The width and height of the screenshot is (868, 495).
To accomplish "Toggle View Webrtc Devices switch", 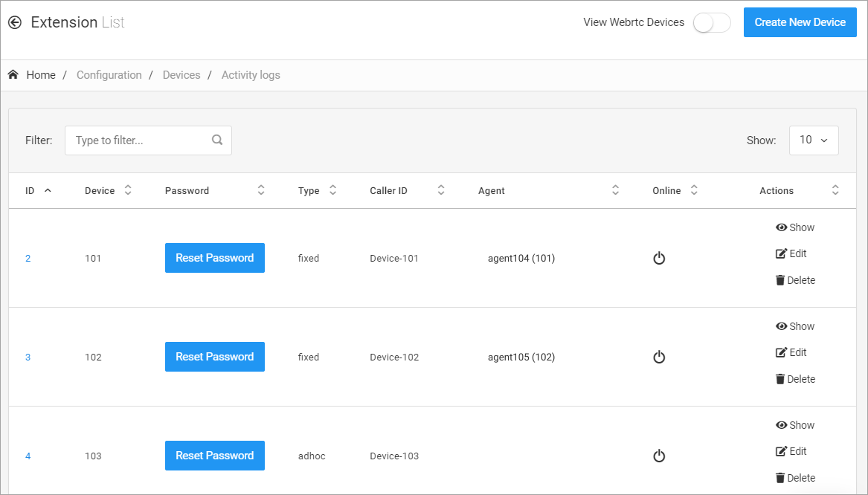I will pos(712,23).
